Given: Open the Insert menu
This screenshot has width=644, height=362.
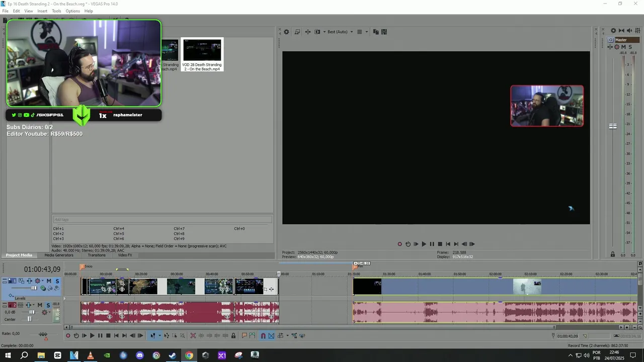Looking at the screenshot, I should click(42, 11).
